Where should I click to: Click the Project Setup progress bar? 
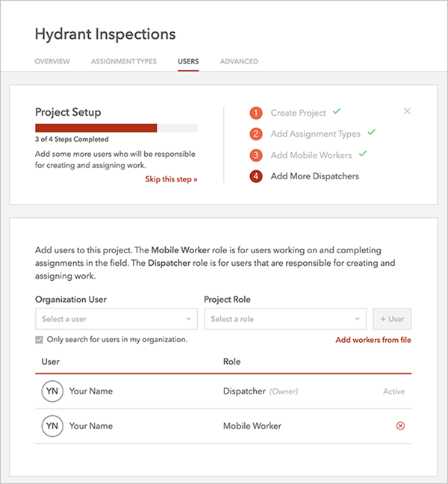point(116,128)
